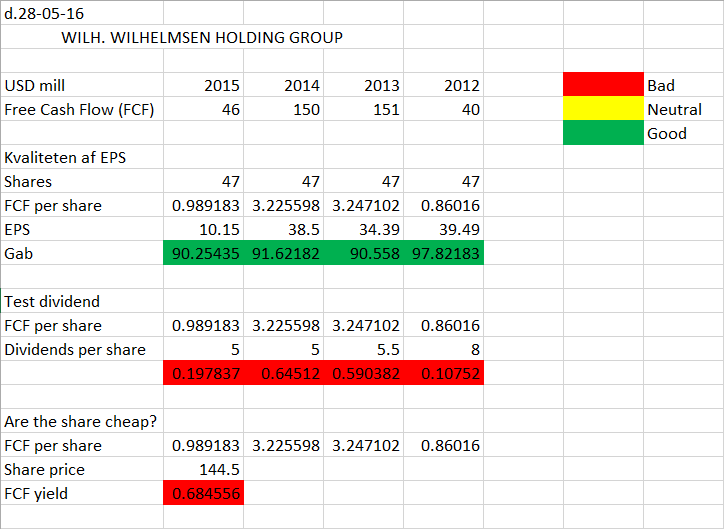Select FCF value 151

(x=386, y=109)
